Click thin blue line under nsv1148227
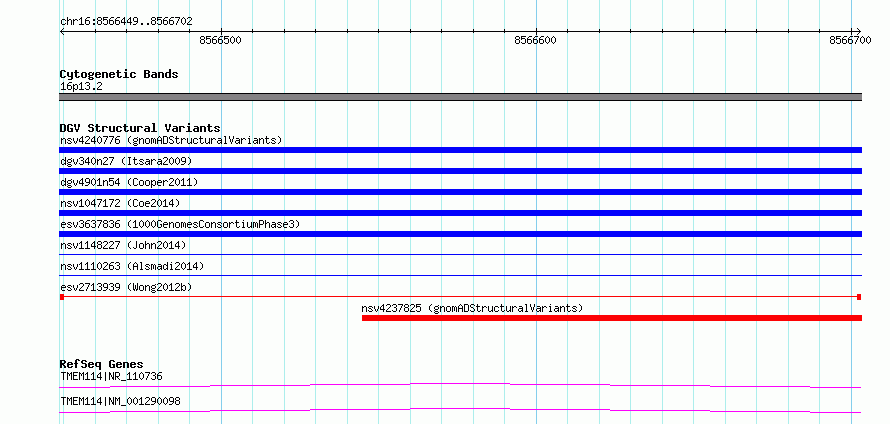Viewport: 890px width, 424px height. coord(460,255)
